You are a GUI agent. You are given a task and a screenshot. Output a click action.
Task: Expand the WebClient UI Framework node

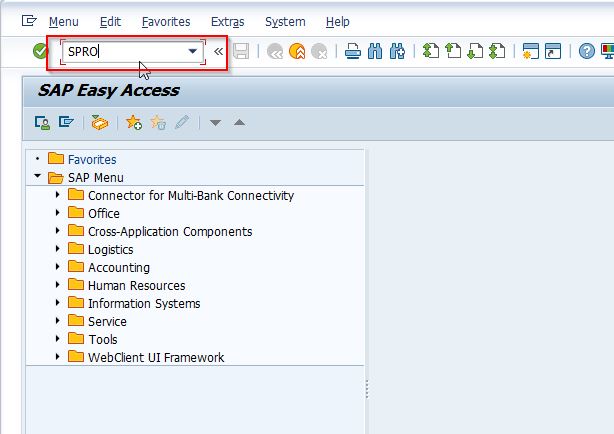click(58, 356)
